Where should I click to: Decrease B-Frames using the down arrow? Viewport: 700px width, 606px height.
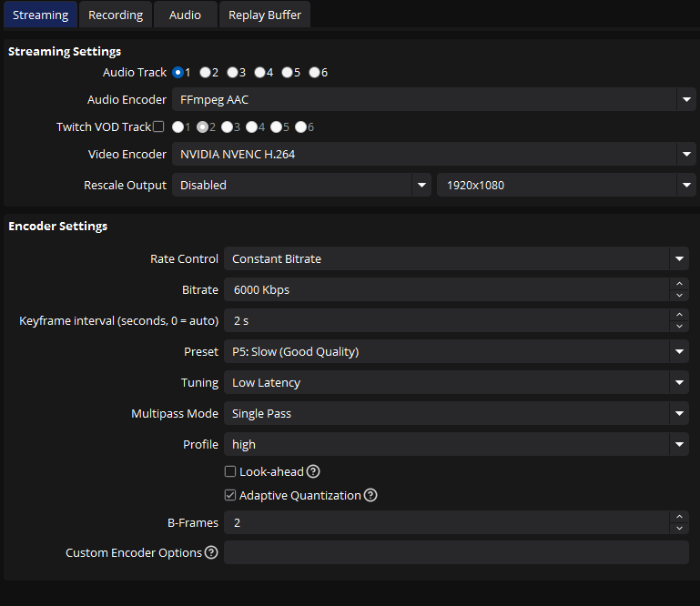[x=679, y=529]
